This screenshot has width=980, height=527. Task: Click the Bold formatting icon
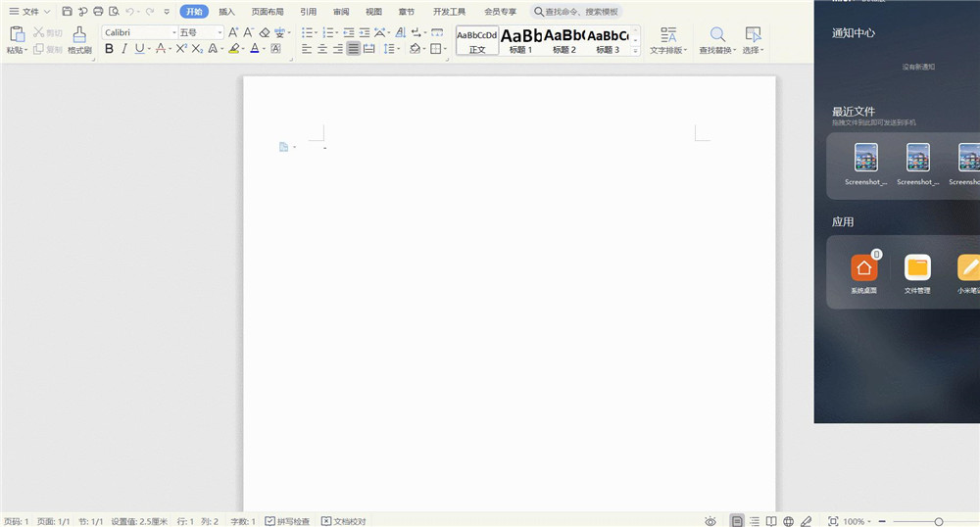pyautogui.click(x=109, y=49)
